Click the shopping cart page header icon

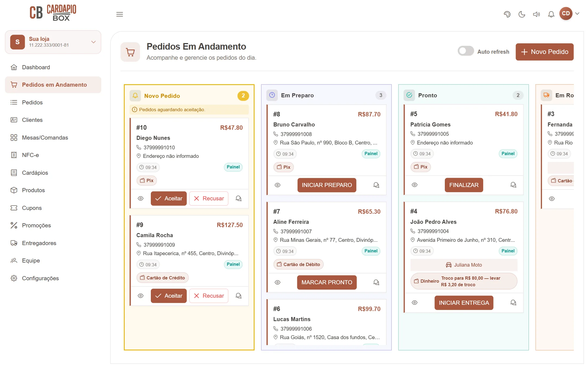tap(130, 52)
